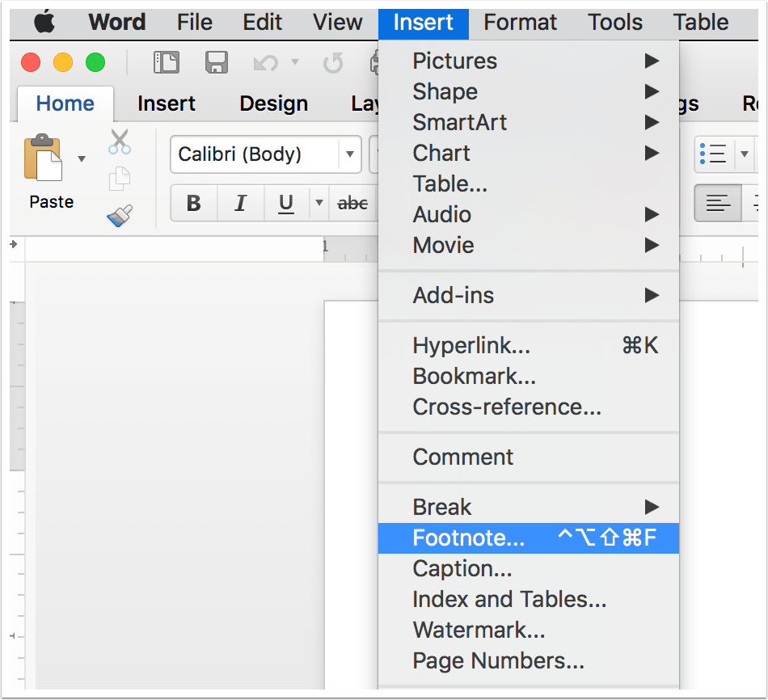
Task: Toggle Bold formatting
Action: tap(194, 203)
